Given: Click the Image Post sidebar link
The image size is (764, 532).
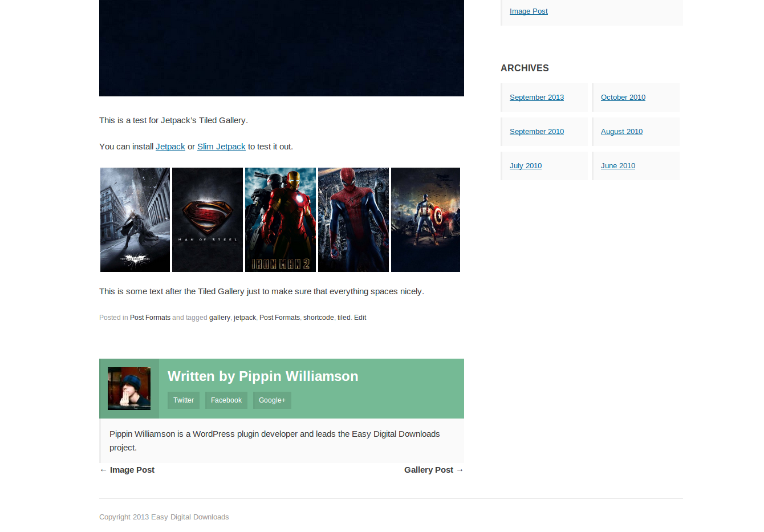Looking at the screenshot, I should click(x=529, y=11).
